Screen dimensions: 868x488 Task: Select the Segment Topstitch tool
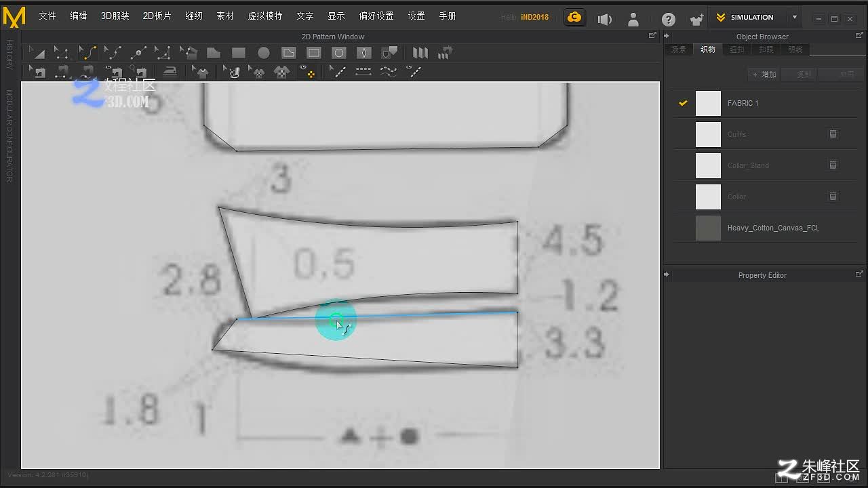363,71
